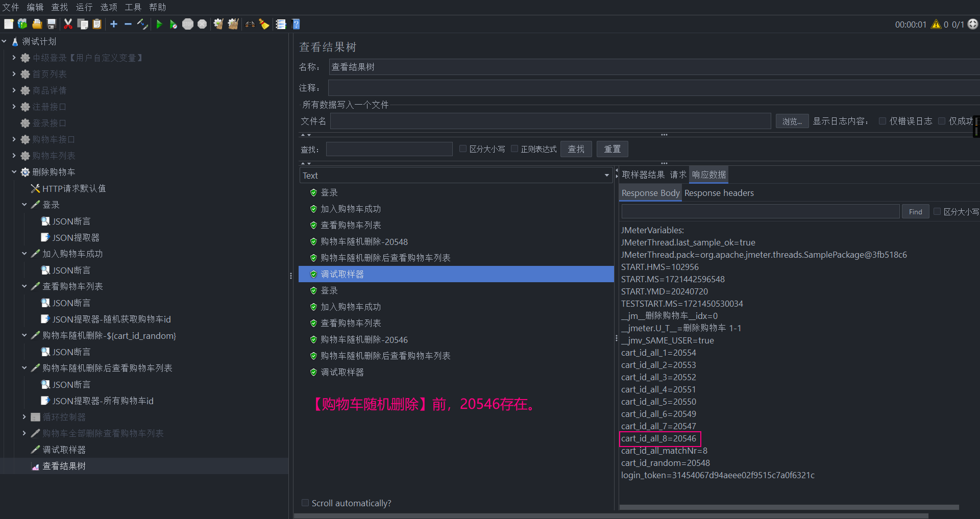Click the 文件名 input field
980x519 pixels.
[550, 121]
